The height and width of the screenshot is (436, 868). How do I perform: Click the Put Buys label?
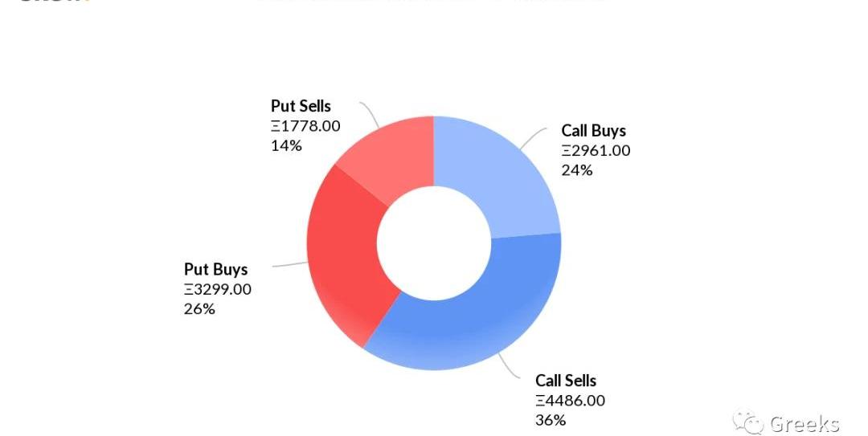215,270
